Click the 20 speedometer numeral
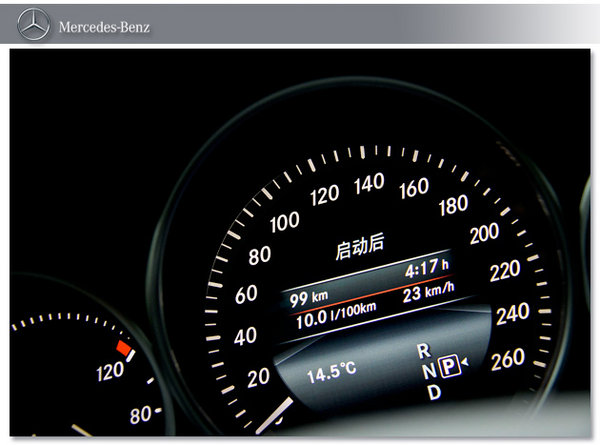 (x=258, y=378)
